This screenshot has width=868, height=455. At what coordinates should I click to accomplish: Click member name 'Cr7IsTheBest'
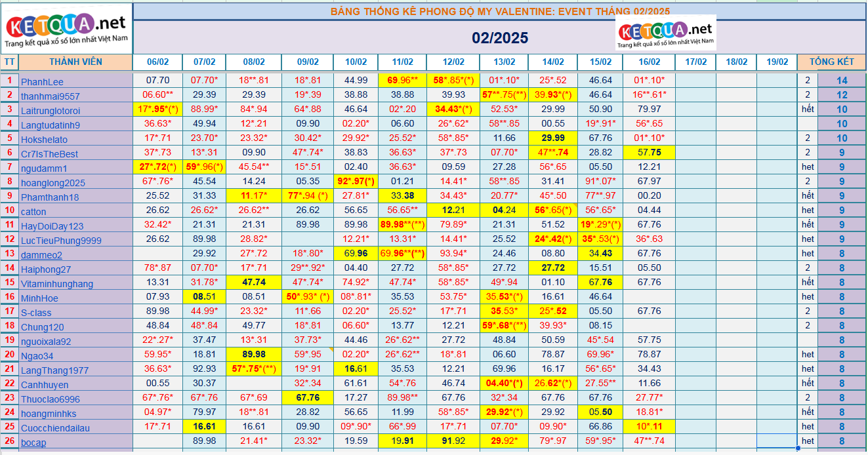click(x=49, y=154)
